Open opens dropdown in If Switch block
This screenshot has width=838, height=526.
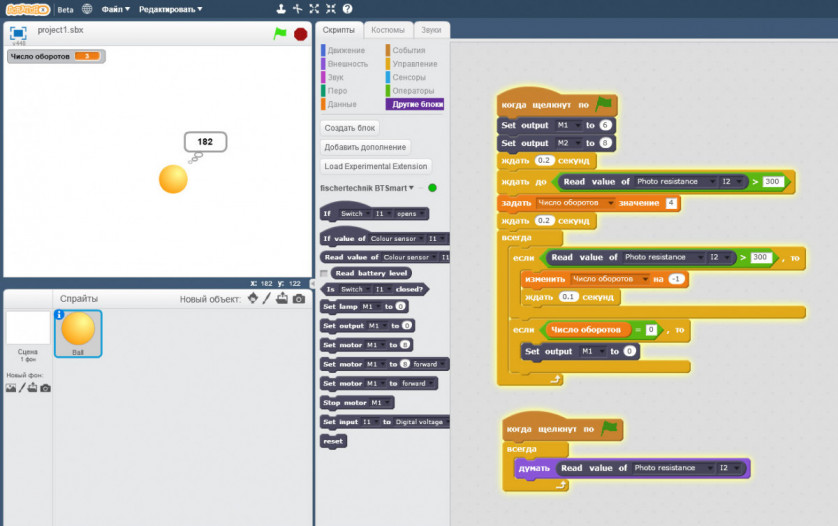click(410, 214)
